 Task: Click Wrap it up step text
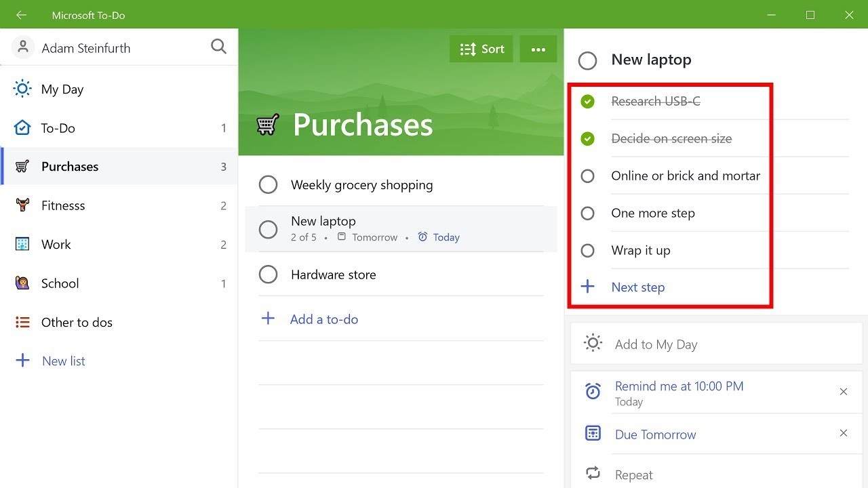coord(641,250)
